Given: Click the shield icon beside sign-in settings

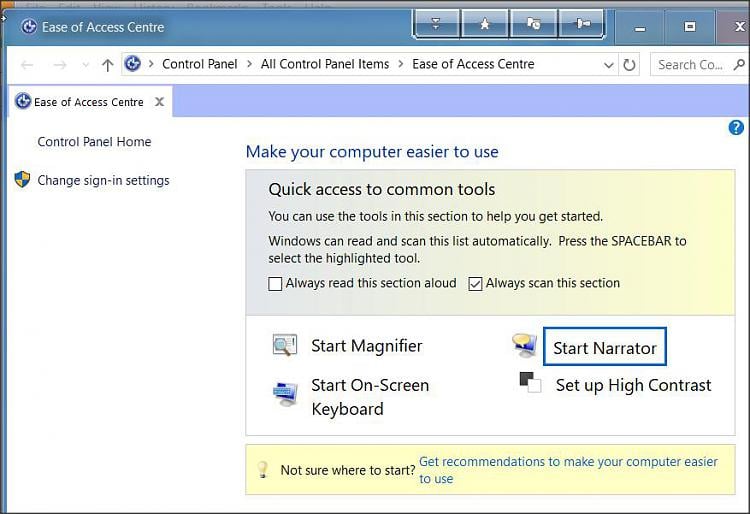Looking at the screenshot, I should pyautogui.click(x=22, y=180).
